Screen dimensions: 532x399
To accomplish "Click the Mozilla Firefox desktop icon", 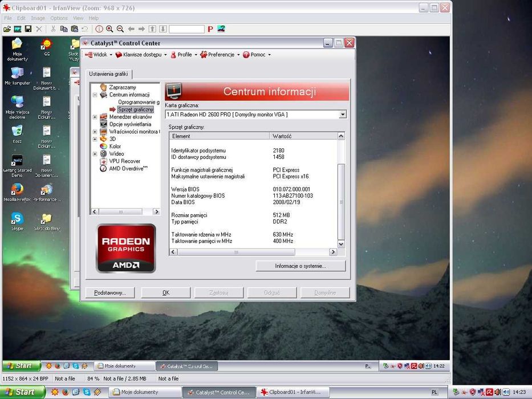I will (17, 193).
